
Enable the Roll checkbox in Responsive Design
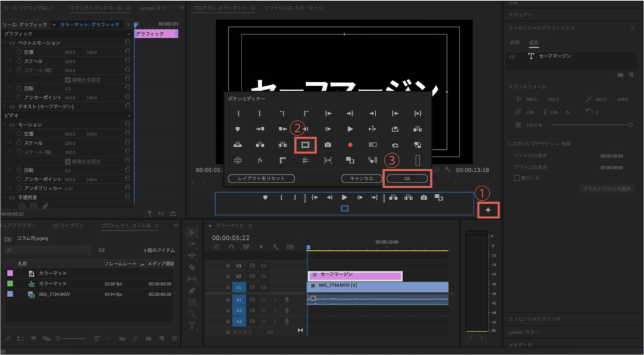point(517,177)
